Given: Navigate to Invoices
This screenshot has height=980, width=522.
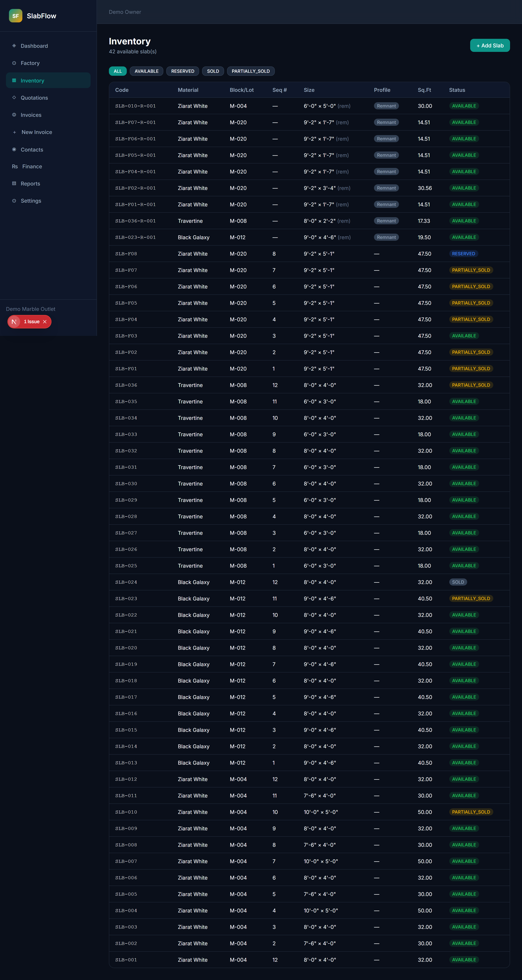Looking at the screenshot, I should click(x=48, y=115).
